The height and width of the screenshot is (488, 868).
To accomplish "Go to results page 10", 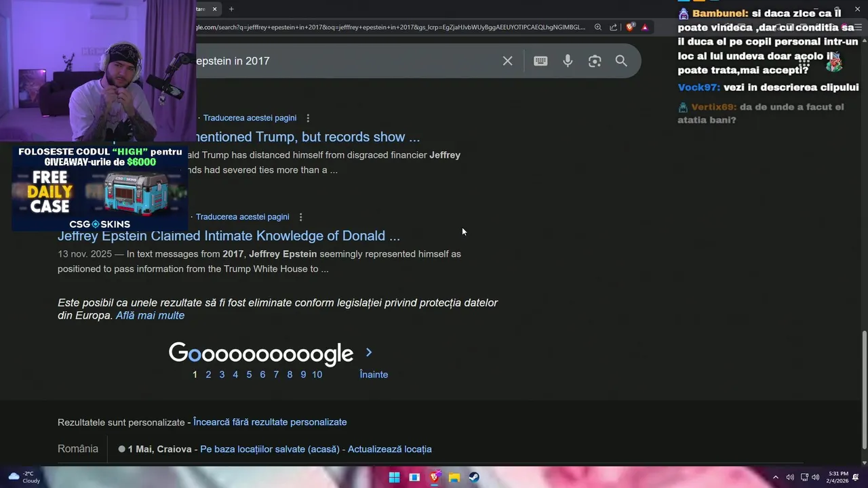I will pos(317,375).
